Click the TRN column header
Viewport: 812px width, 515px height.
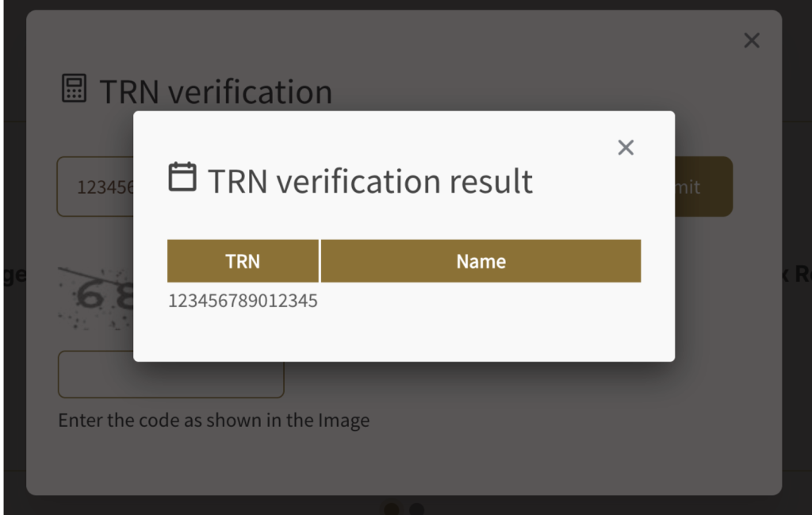(243, 260)
